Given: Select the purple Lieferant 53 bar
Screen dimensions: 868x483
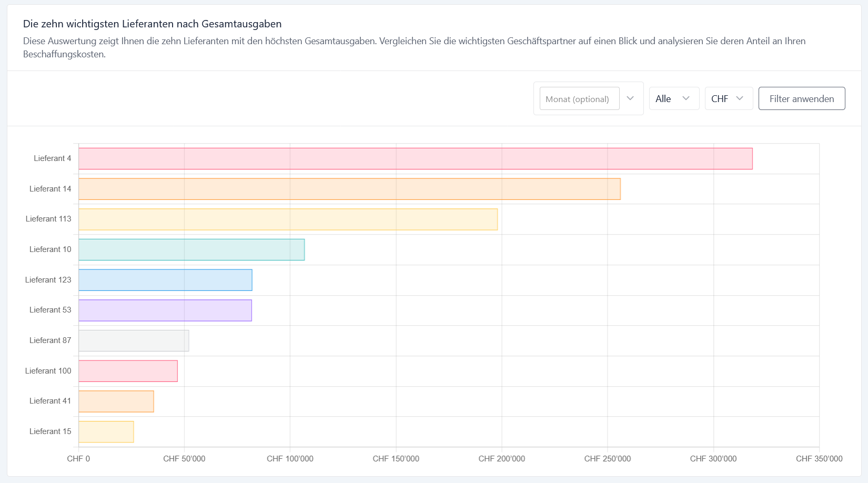Looking at the screenshot, I should click(165, 310).
